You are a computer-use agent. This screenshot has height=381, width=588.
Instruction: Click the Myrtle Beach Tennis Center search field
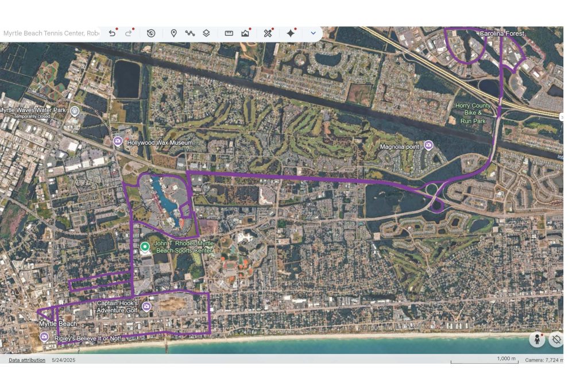tap(51, 33)
